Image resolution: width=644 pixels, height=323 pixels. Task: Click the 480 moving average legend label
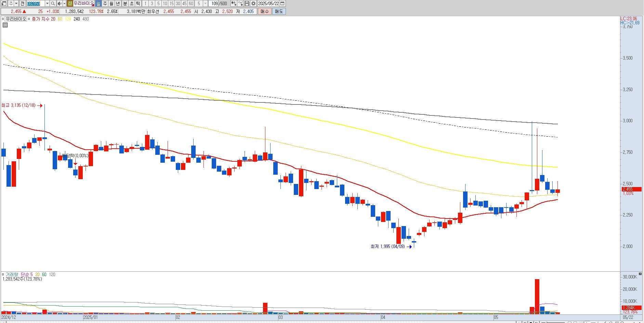86,19
